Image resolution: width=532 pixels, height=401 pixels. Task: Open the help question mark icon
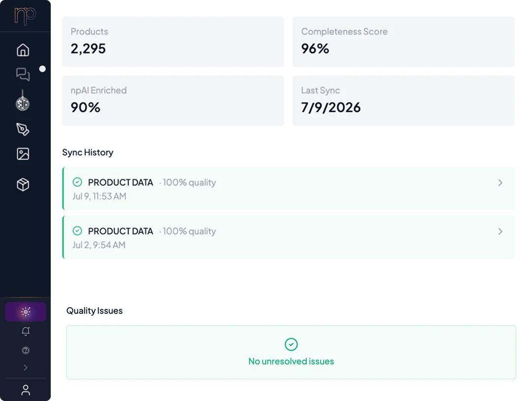coord(26,350)
